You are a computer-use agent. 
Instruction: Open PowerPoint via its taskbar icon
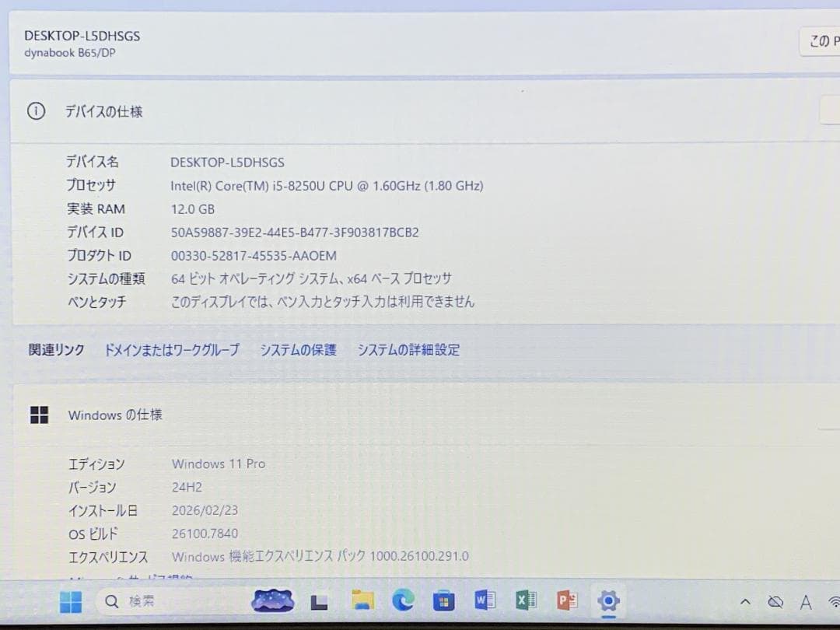565,600
